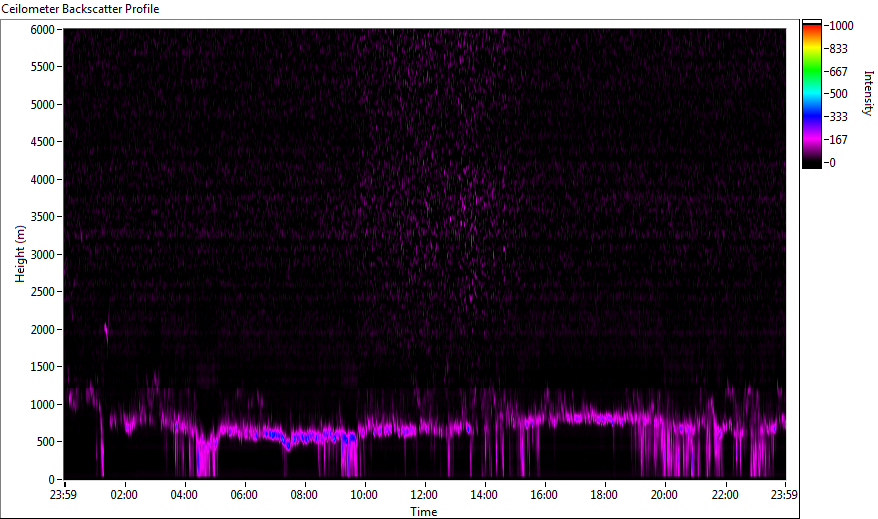
Task: Select the 833 intensity scale value
Action: coord(838,49)
